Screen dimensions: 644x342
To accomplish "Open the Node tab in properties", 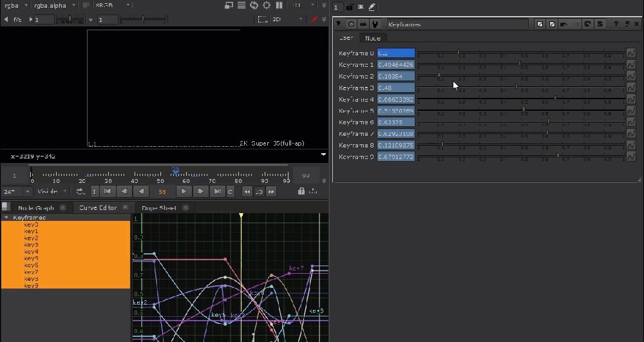I will pos(372,38).
